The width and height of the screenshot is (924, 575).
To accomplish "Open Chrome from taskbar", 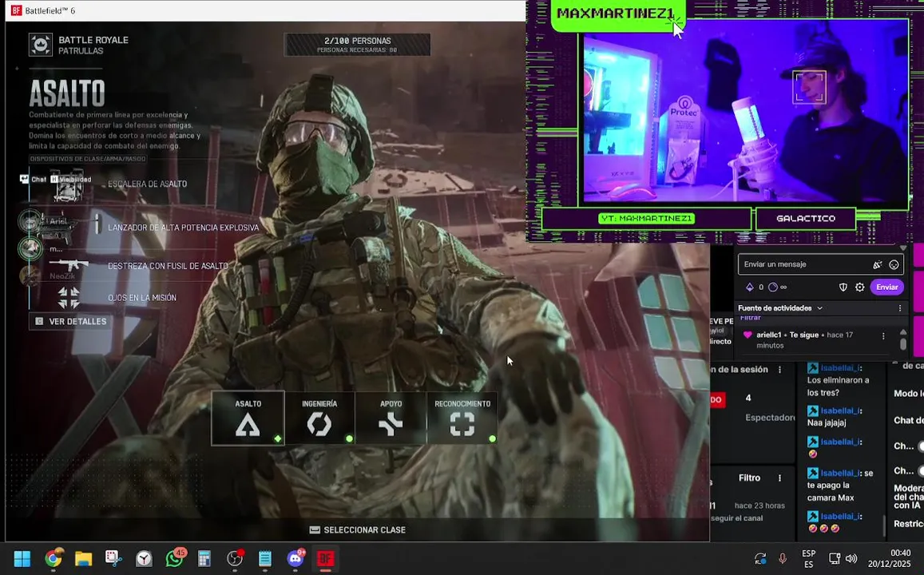I will pyautogui.click(x=53, y=558).
